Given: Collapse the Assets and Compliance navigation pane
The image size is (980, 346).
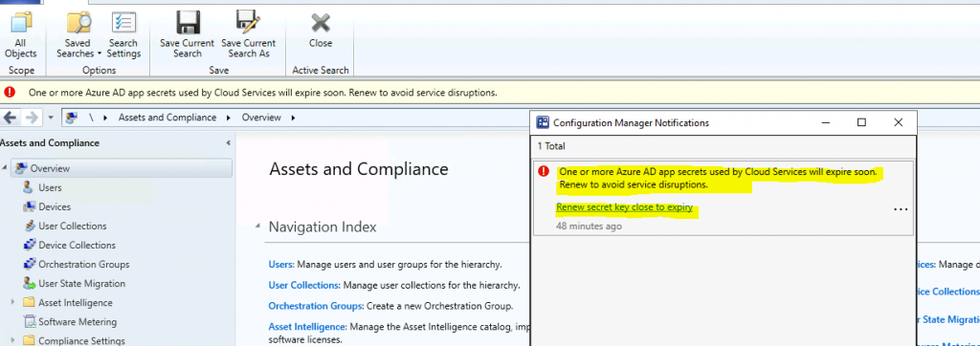Looking at the screenshot, I should (228, 143).
